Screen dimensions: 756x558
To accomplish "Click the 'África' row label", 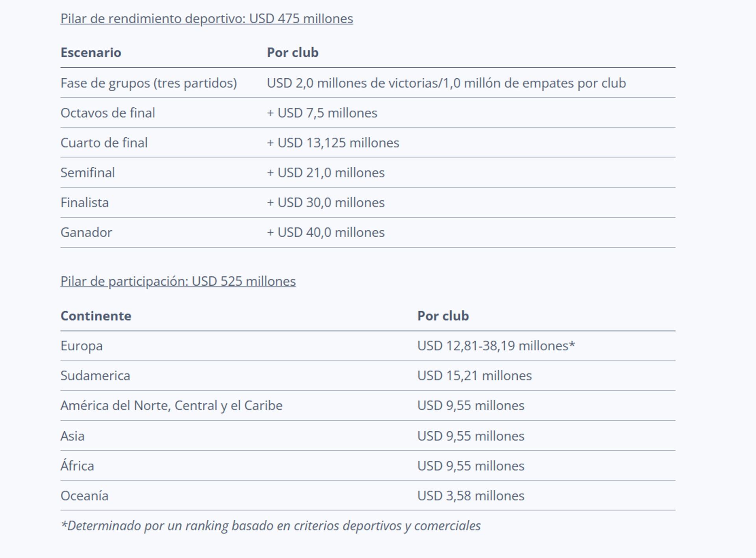I will pyautogui.click(x=77, y=466).
